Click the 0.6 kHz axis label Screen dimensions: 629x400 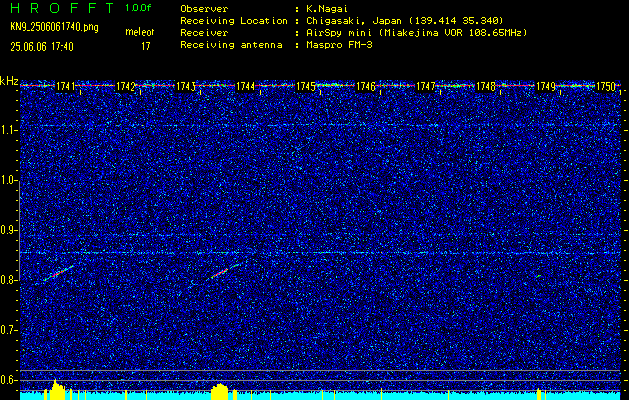8,380
